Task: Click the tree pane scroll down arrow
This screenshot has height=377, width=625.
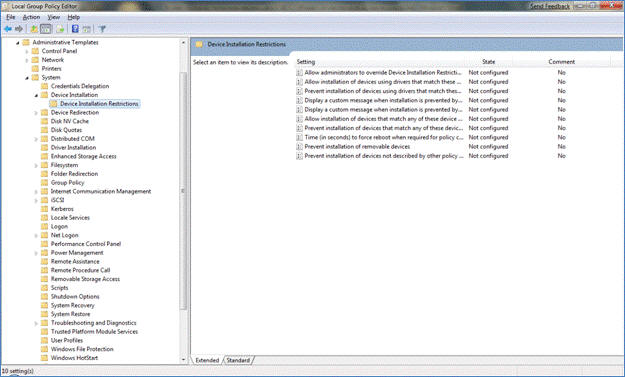Action: coord(183,359)
